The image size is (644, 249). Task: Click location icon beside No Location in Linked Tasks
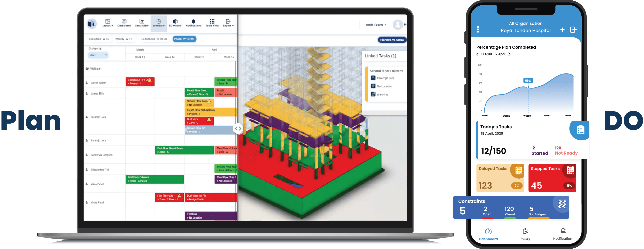[373, 86]
